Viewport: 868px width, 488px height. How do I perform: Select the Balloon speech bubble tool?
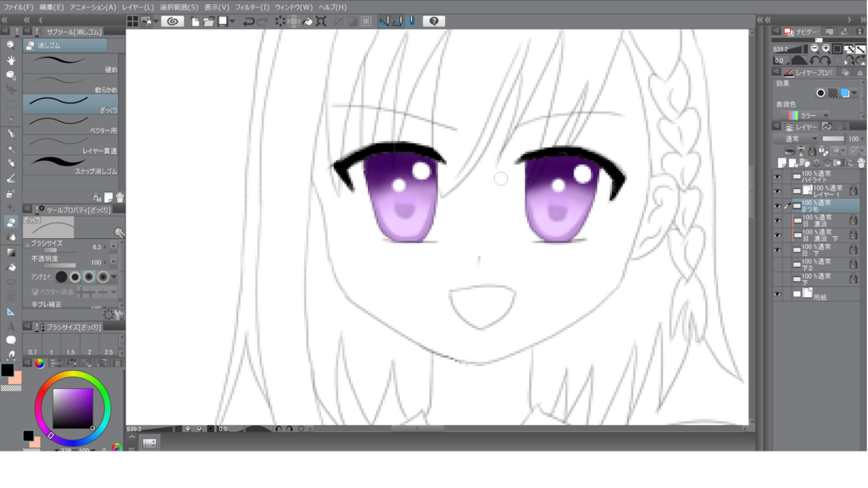click(10, 341)
